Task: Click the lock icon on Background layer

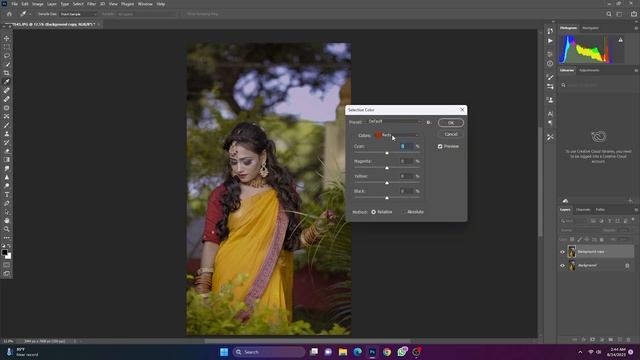Action: pos(627,266)
